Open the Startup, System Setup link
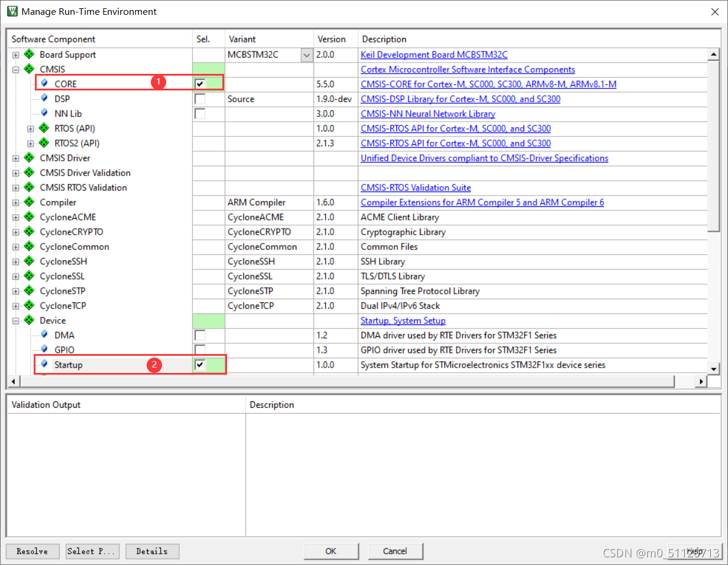The width and height of the screenshot is (728, 565). point(403,320)
